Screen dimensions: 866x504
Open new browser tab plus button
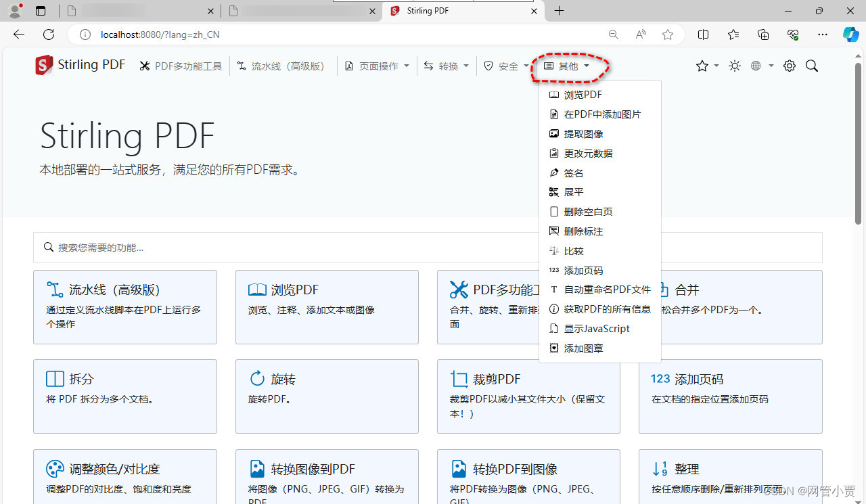click(x=559, y=11)
